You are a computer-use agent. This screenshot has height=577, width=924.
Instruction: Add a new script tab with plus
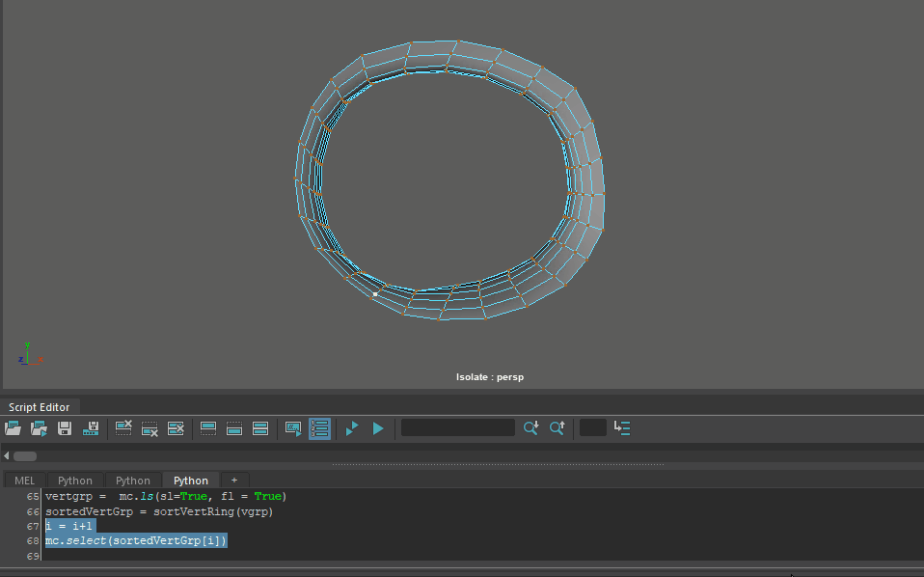[234, 480]
